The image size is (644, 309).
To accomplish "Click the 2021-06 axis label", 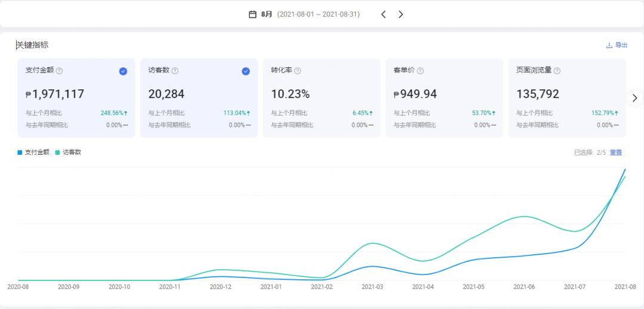I will (524, 287).
